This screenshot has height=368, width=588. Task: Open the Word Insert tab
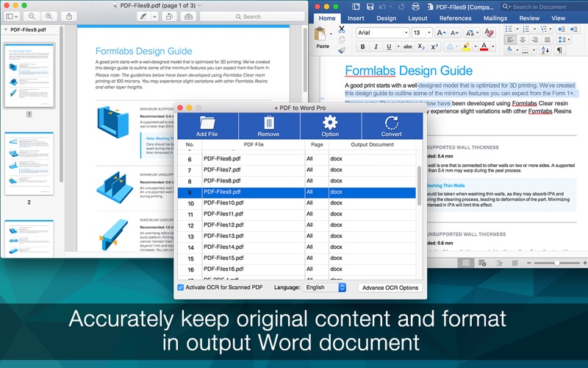click(356, 18)
